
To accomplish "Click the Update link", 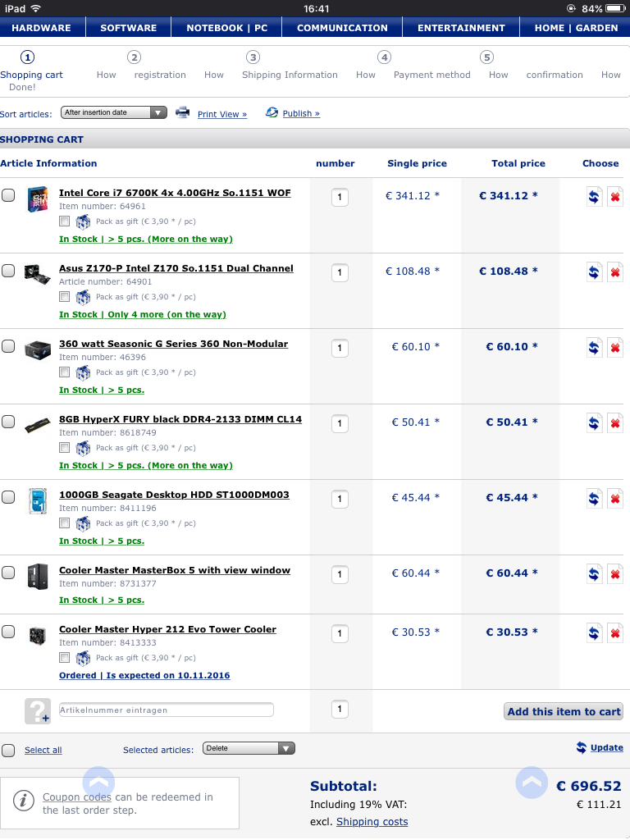I will [606, 748].
